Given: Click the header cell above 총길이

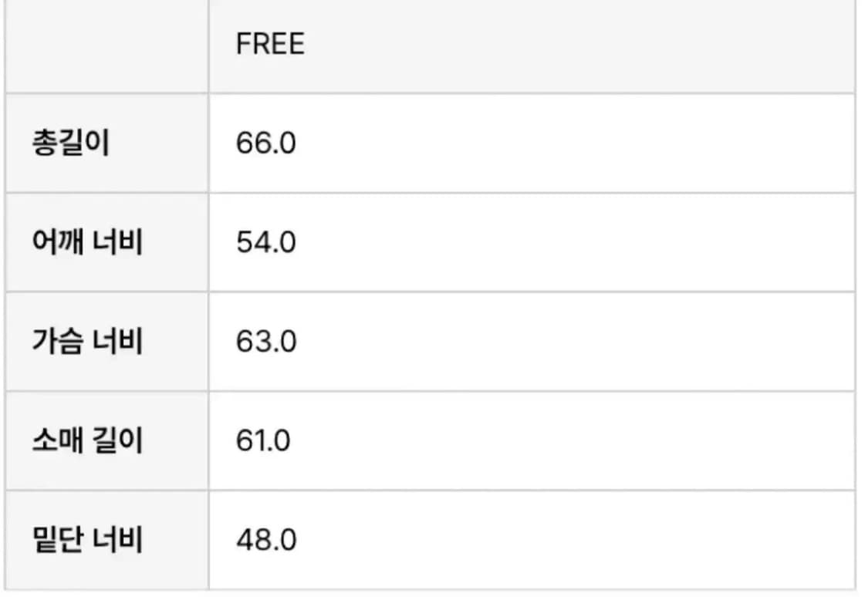Looking at the screenshot, I should pos(106,45).
